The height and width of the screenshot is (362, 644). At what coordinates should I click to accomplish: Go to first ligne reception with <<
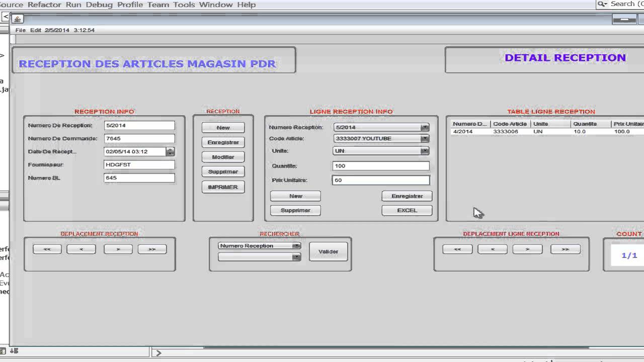tap(457, 249)
